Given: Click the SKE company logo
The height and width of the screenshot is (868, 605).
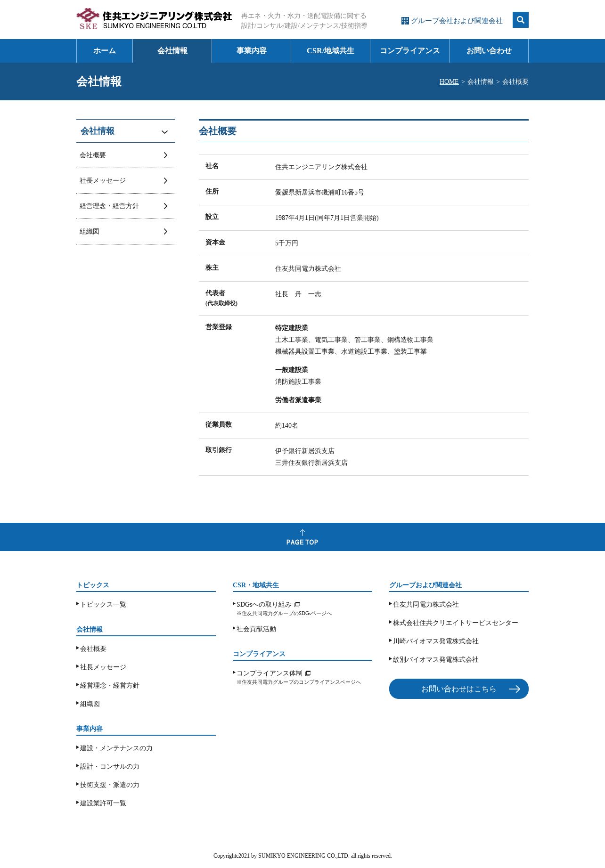Looking at the screenshot, I should pos(88,19).
